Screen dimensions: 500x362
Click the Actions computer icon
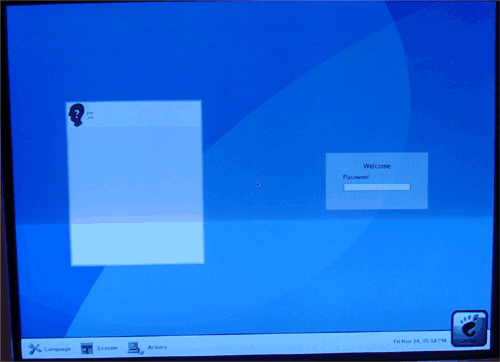click(x=135, y=348)
